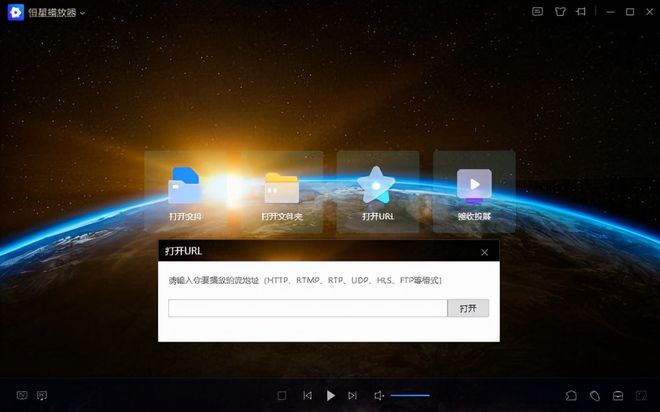Skip to the next track

tap(352, 396)
